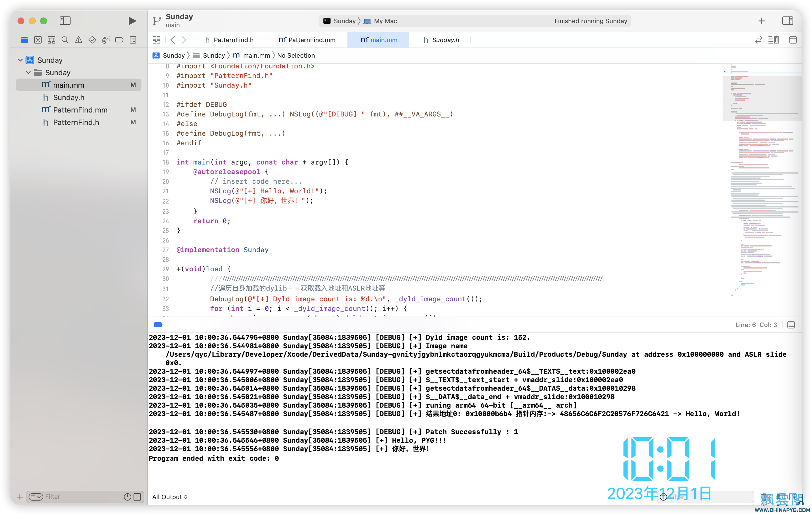The width and height of the screenshot is (812, 515).
Task: Click the Sunday project breadcrumb
Action: pos(169,55)
